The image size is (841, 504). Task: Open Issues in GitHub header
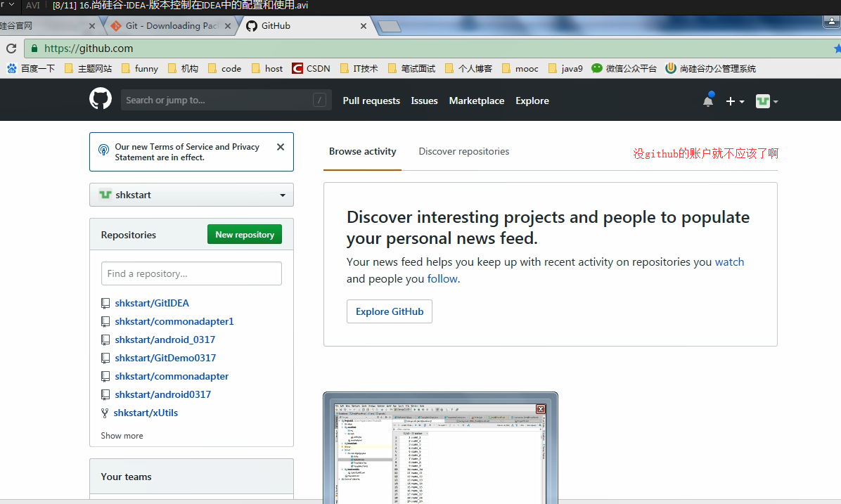(x=424, y=101)
